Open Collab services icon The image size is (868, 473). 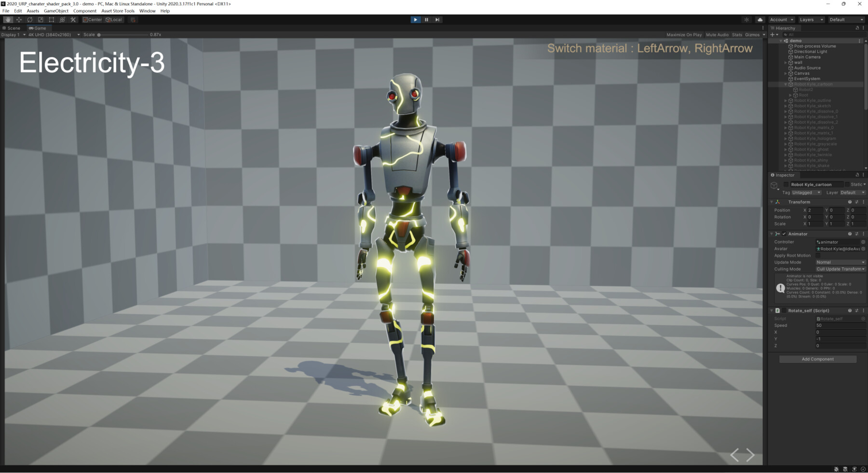click(746, 20)
